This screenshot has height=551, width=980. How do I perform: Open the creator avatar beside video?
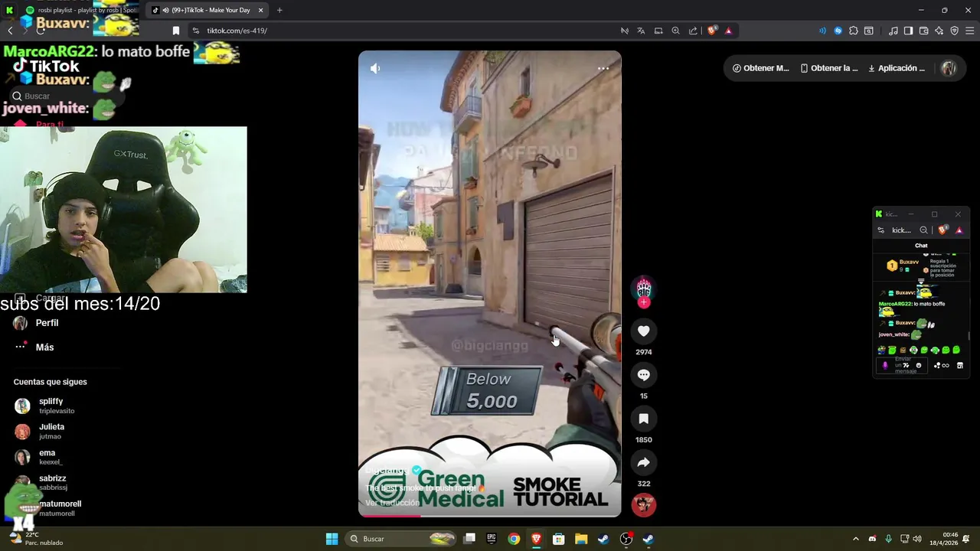643,288
